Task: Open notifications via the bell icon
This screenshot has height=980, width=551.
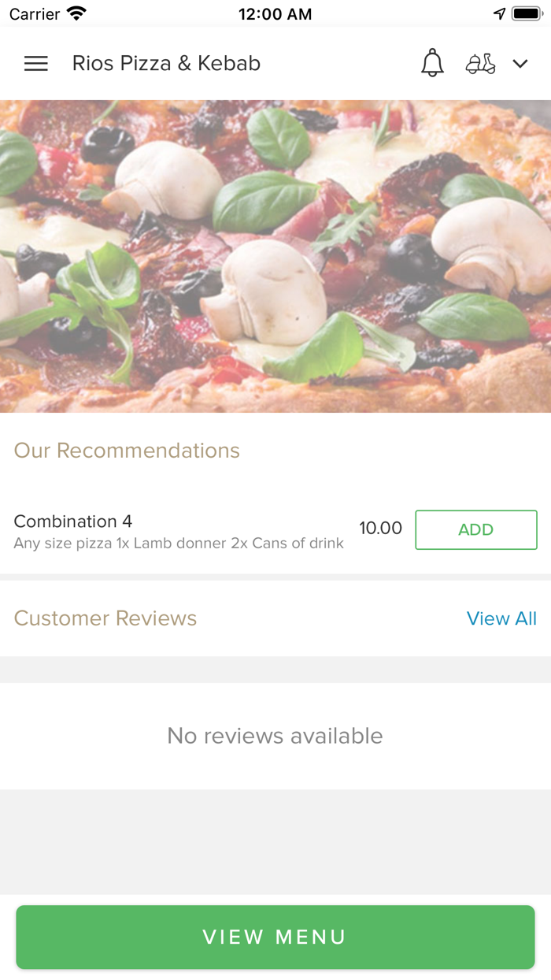Action: click(x=432, y=64)
